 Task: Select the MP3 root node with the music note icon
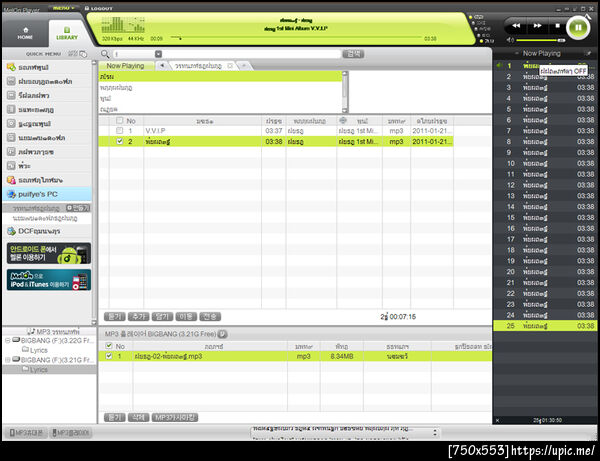(x=54, y=331)
